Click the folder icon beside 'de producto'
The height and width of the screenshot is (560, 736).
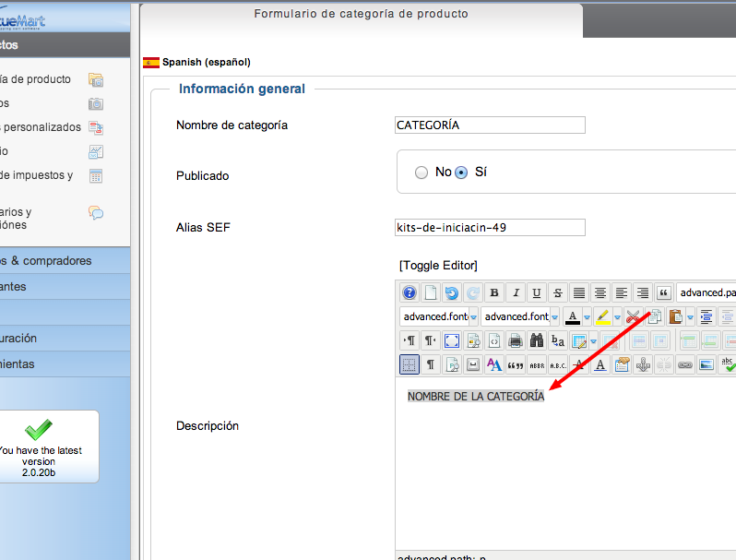pyautogui.click(x=96, y=79)
